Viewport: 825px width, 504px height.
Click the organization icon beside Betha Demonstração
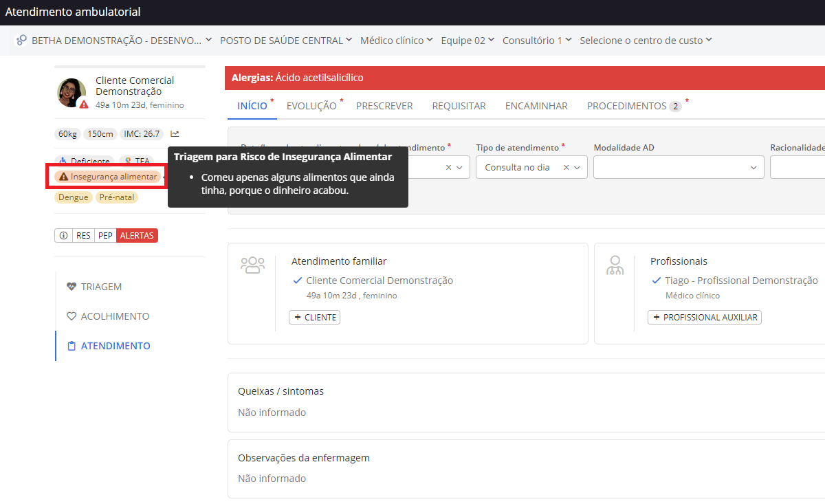[22, 41]
